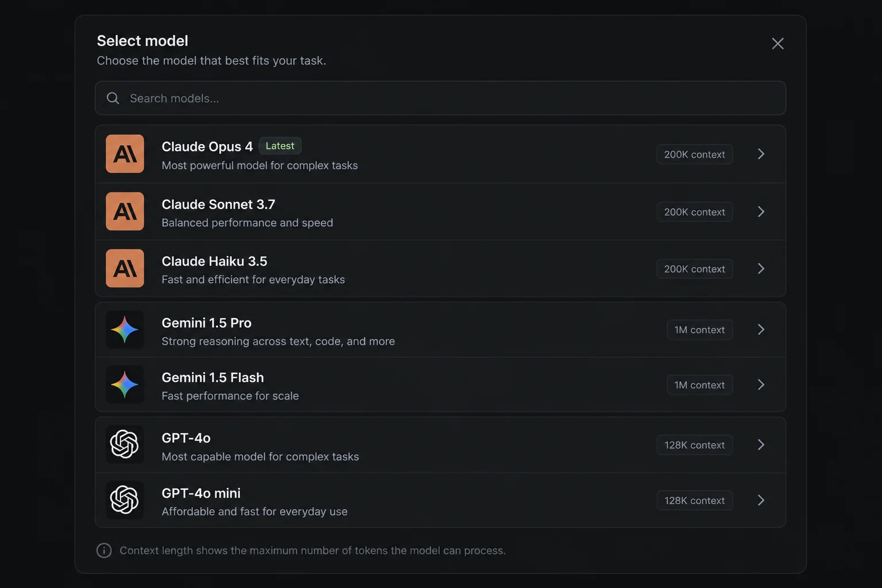Click the OpenAI logo in the 'Most capable model' row

(125, 444)
